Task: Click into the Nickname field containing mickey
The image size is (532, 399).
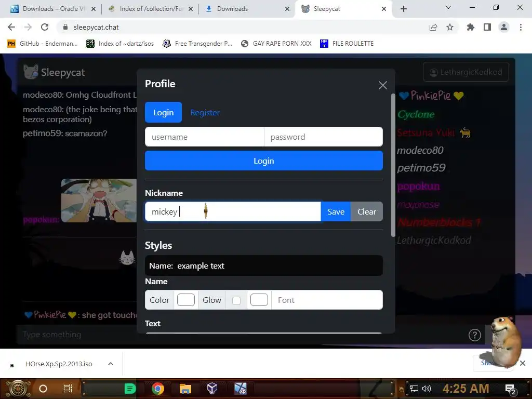Action: (233, 212)
